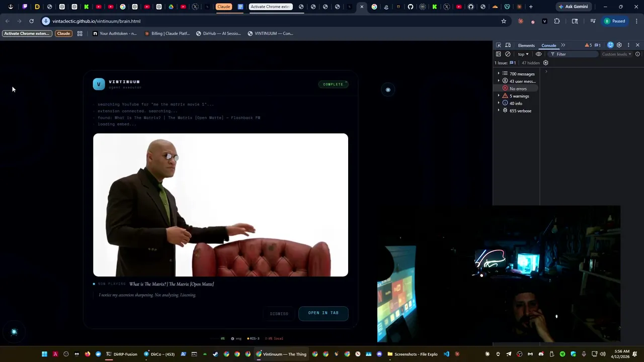The height and width of the screenshot is (362, 644).
Task: Click the Paused profile button
Action: click(x=615, y=21)
